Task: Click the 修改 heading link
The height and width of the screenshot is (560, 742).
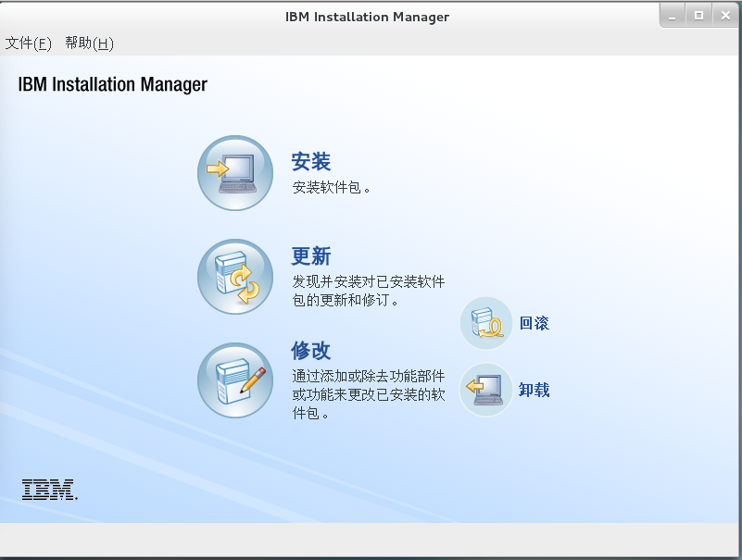Action: click(311, 351)
